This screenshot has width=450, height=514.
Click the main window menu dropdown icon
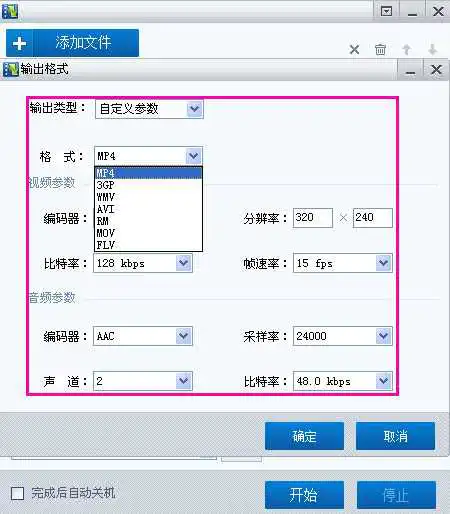(x=386, y=12)
